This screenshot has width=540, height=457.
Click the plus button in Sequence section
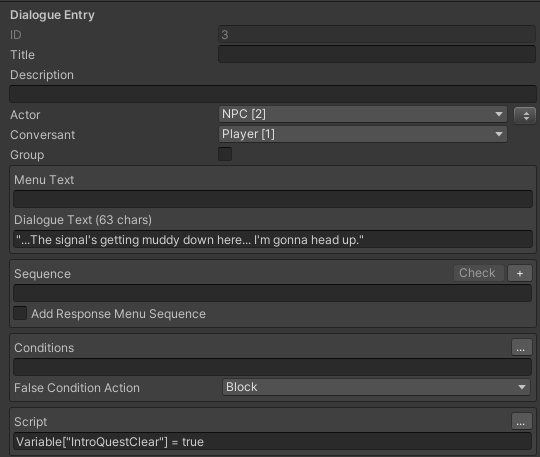coord(520,273)
